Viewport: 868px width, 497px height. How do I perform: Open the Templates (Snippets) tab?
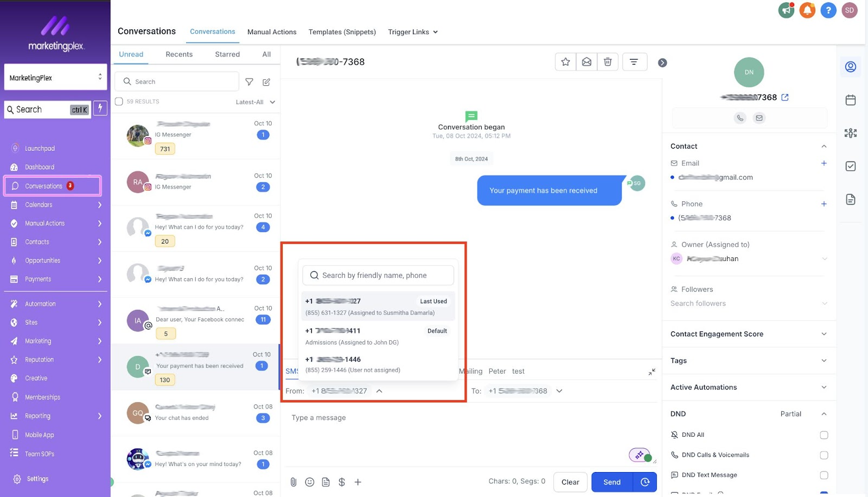[342, 32]
